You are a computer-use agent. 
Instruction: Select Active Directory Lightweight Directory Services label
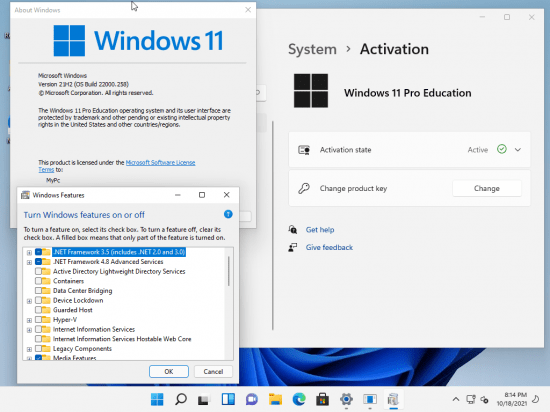(119, 271)
